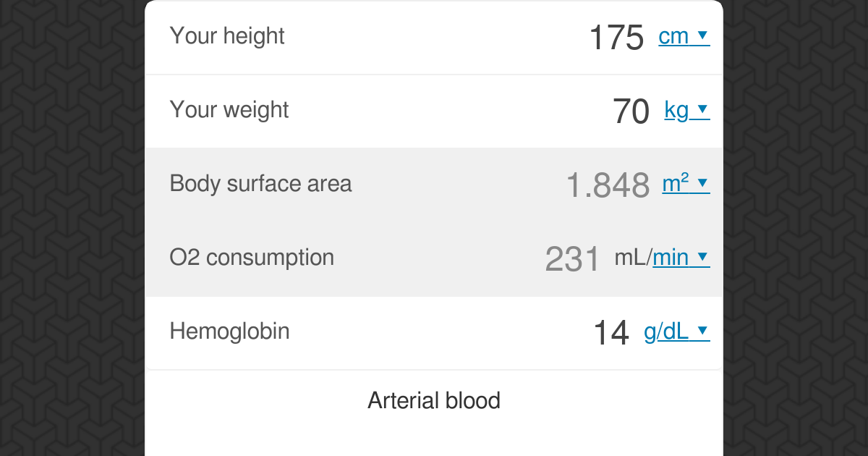868x456 pixels.
Task: Select the weight value 70
Action: click(630, 111)
